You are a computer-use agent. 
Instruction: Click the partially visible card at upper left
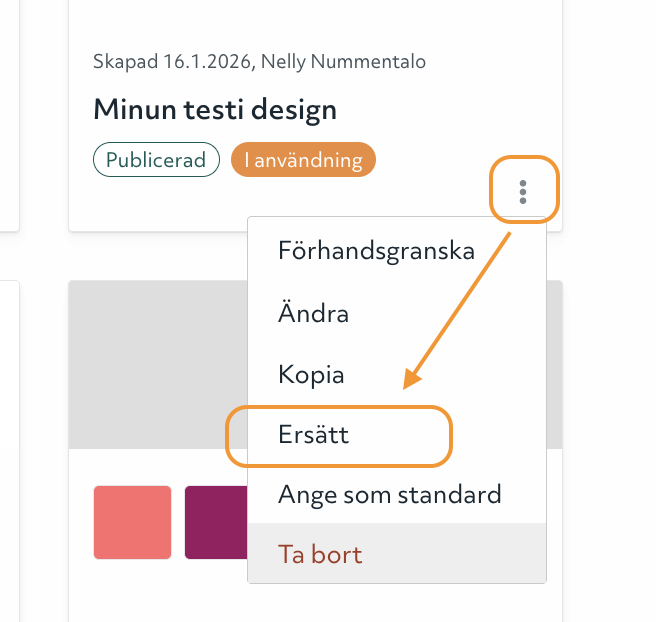[9, 110]
